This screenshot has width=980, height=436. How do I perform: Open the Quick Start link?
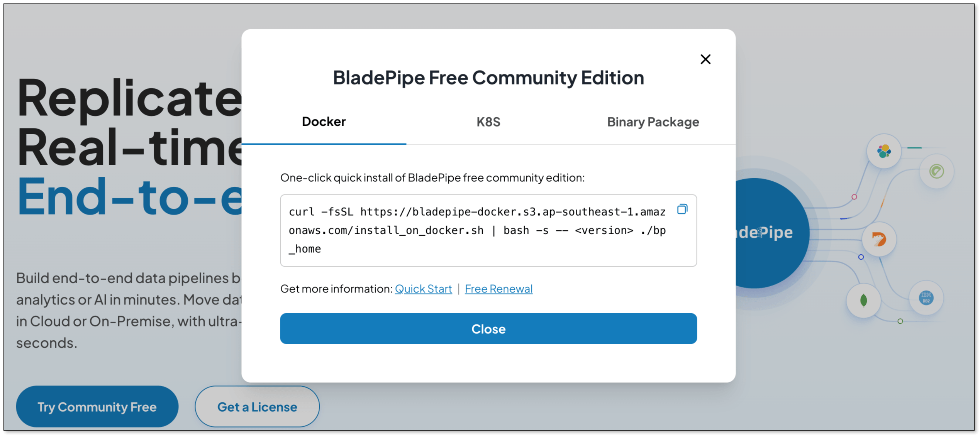(423, 289)
